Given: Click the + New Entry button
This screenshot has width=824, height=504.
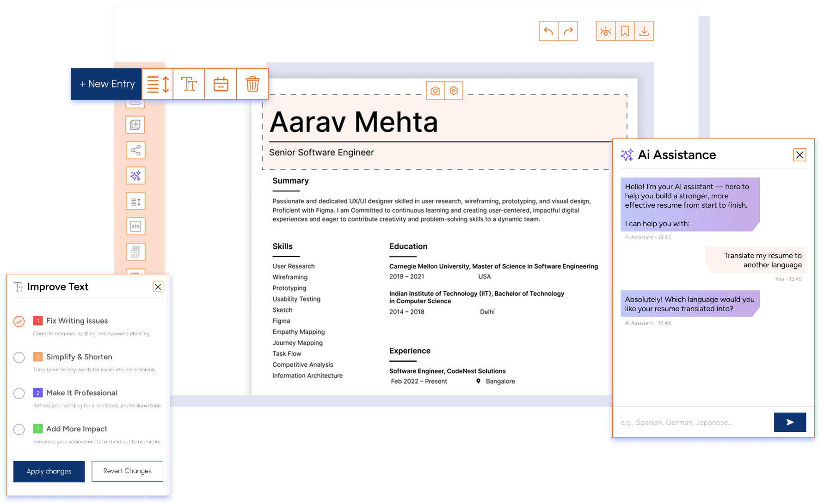Looking at the screenshot, I should 107,84.
